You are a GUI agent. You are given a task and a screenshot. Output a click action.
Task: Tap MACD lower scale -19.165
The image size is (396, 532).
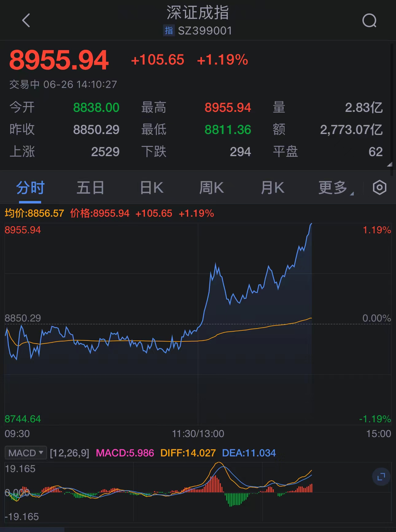22,517
